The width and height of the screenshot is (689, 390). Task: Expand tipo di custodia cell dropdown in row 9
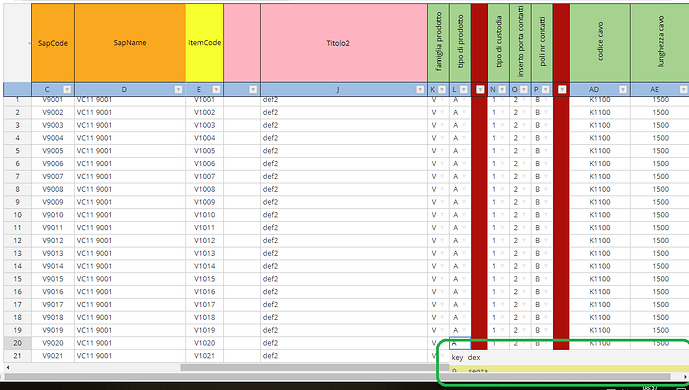tap(502, 202)
